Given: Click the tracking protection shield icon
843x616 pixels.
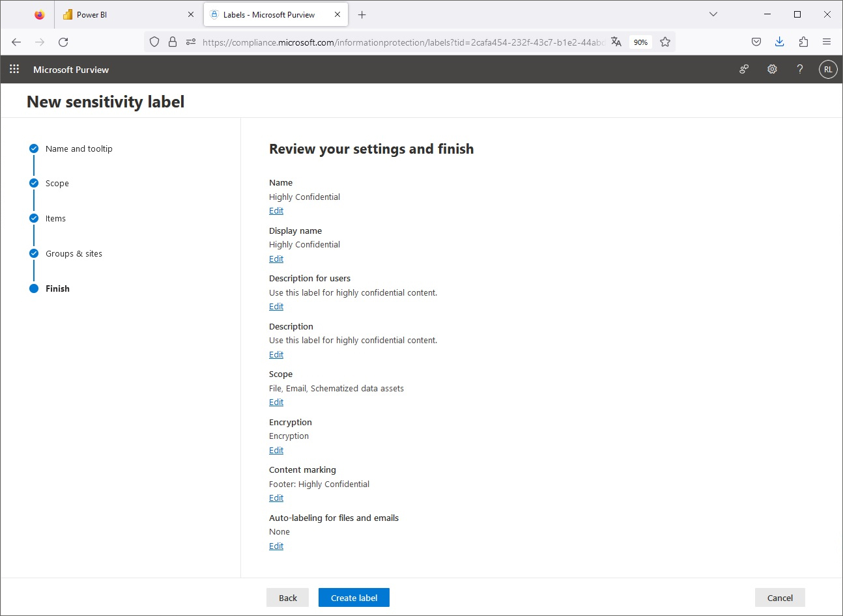Looking at the screenshot, I should (154, 41).
